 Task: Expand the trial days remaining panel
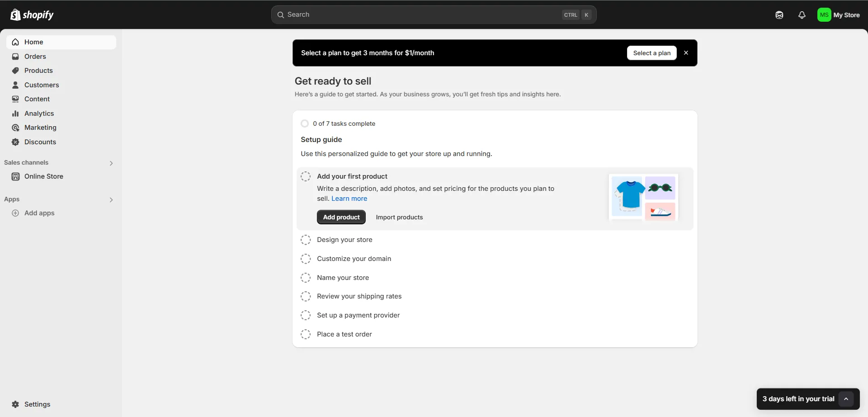[846, 399]
